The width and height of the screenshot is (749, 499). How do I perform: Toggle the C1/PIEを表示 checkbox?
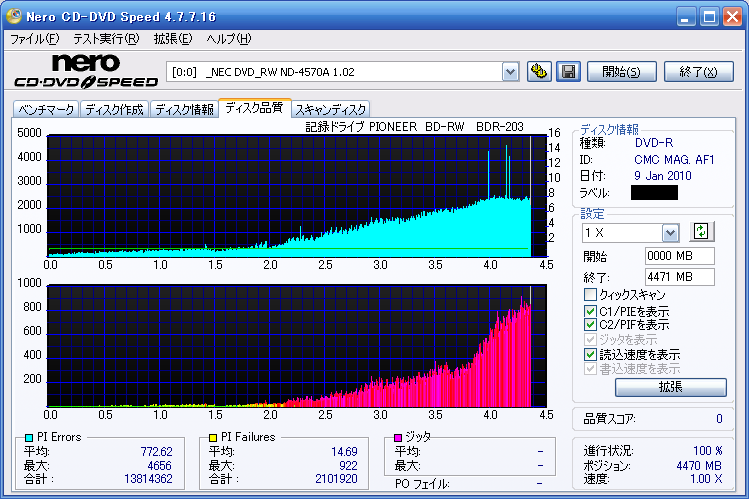590,311
